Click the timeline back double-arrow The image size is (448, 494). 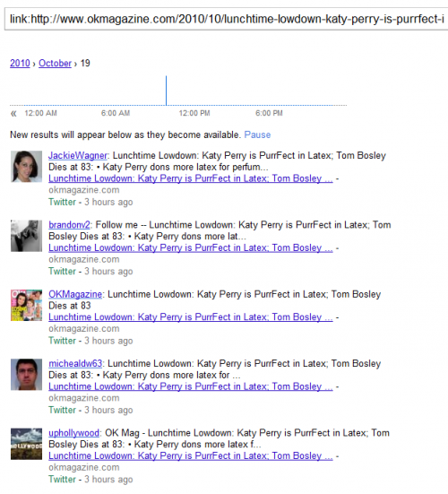[13, 114]
